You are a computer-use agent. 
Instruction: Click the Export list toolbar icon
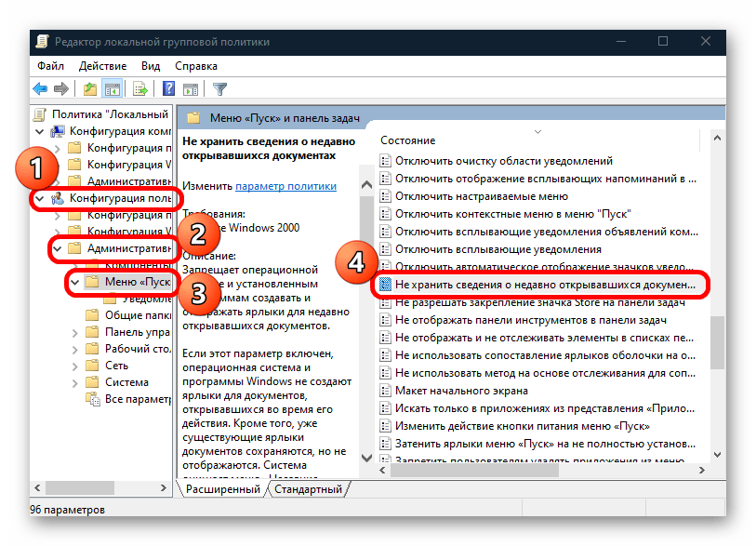pos(139,89)
